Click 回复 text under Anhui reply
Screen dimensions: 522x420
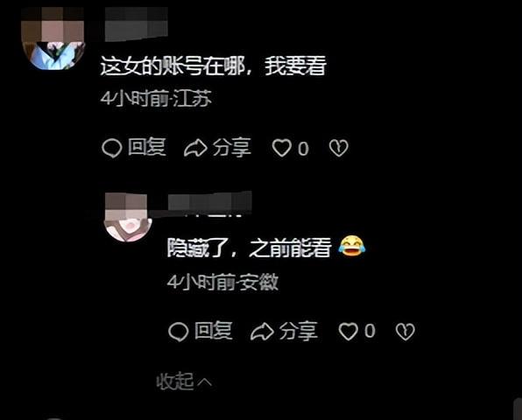[214, 331]
